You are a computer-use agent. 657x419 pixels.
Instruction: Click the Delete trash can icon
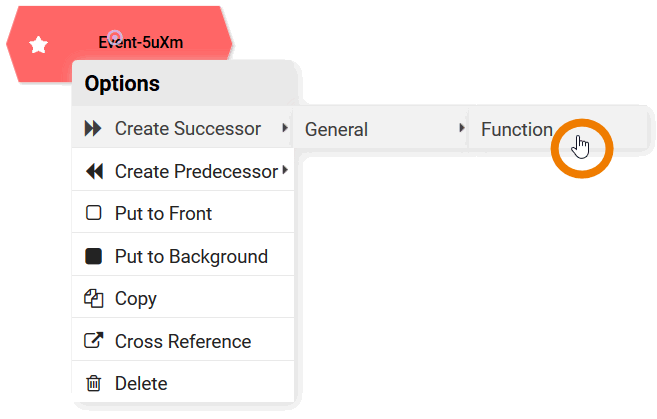94,383
